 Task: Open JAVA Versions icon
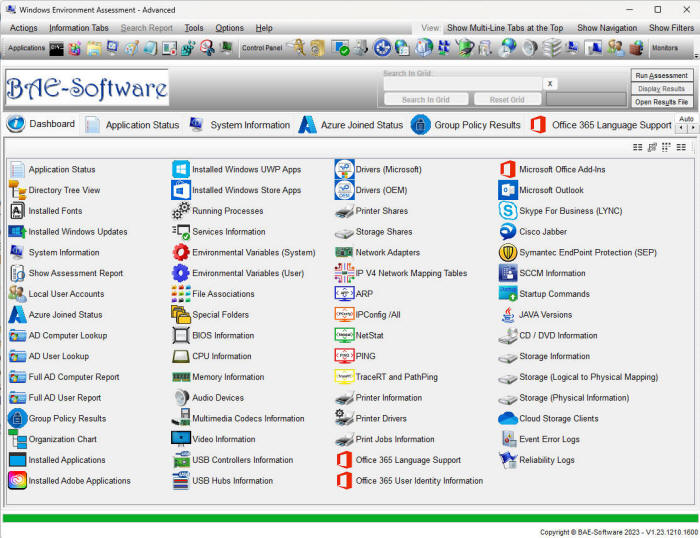pos(508,315)
